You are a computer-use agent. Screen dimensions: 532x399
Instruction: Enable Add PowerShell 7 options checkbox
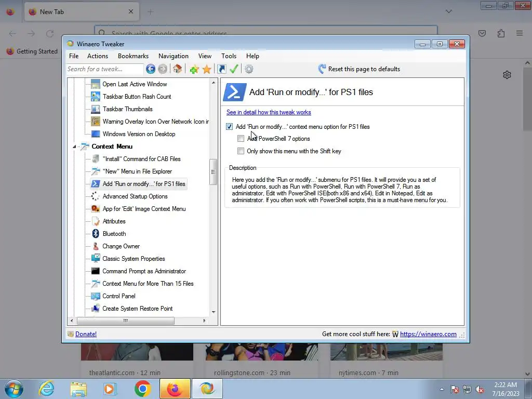coord(241,138)
